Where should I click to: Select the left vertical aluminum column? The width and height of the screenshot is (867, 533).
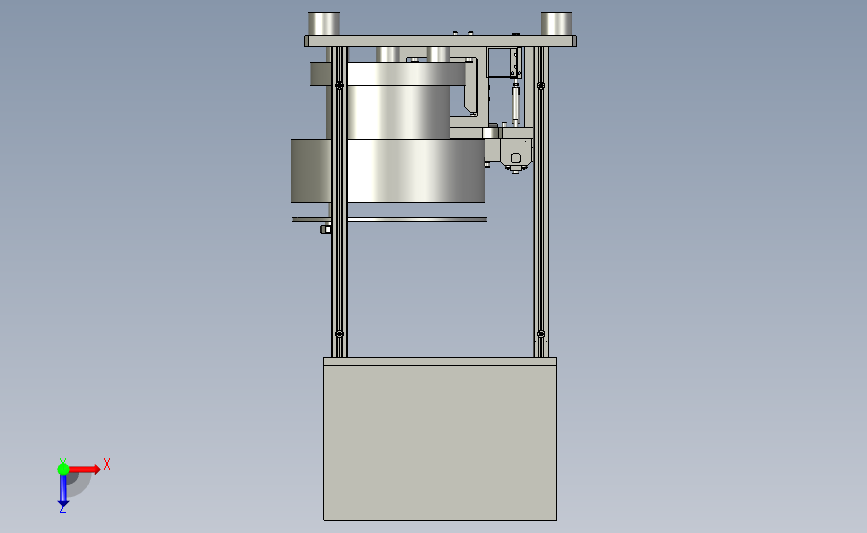pyautogui.click(x=340, y=202)
